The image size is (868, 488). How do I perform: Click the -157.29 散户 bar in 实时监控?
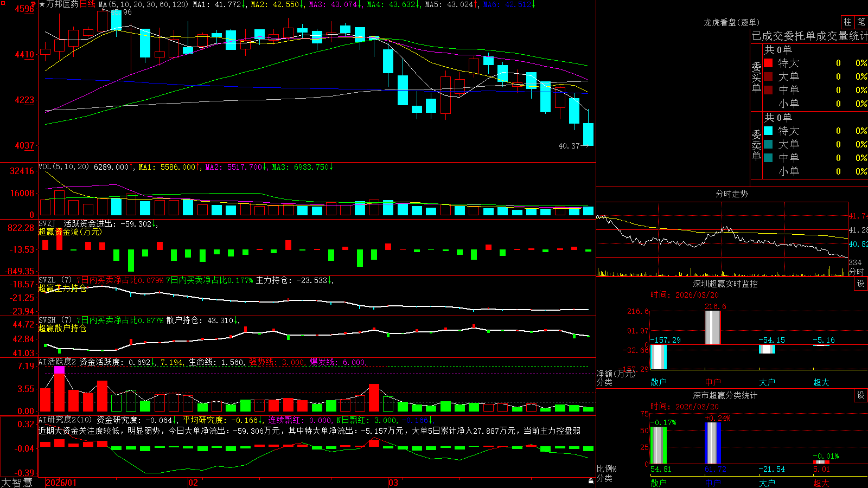(x=659, y=357)
